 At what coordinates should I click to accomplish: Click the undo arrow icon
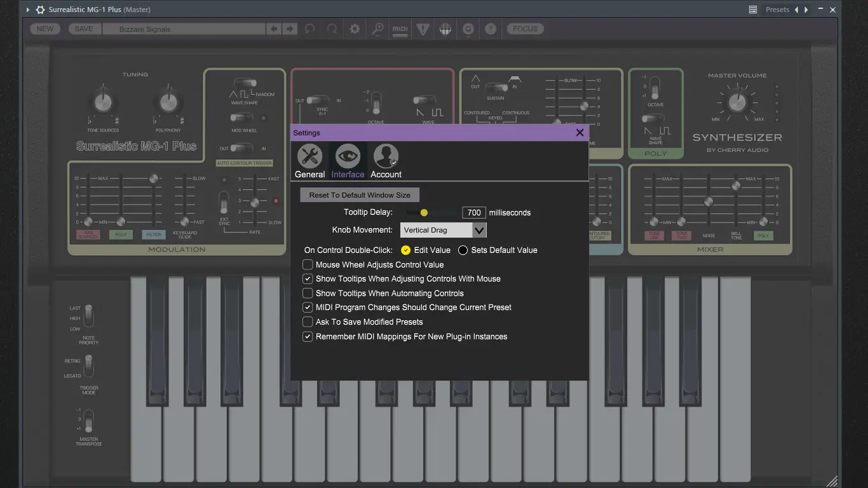(x=309, y=29)
